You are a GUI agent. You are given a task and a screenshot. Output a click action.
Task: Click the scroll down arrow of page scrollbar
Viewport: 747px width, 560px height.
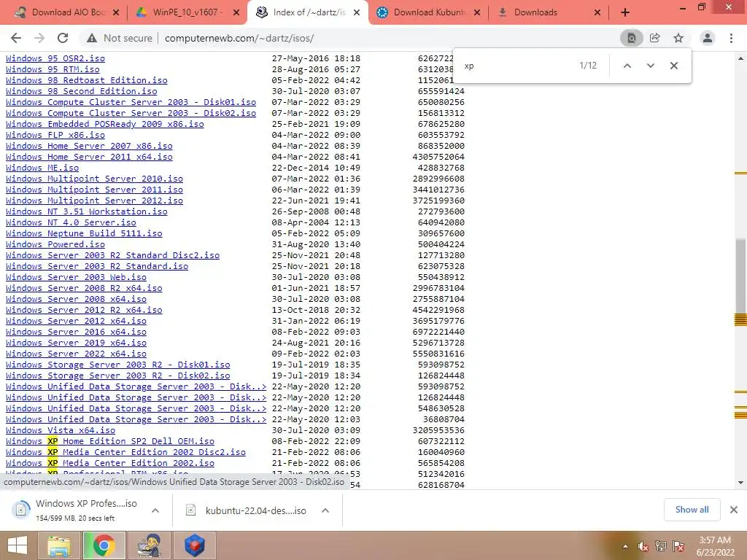740,483
